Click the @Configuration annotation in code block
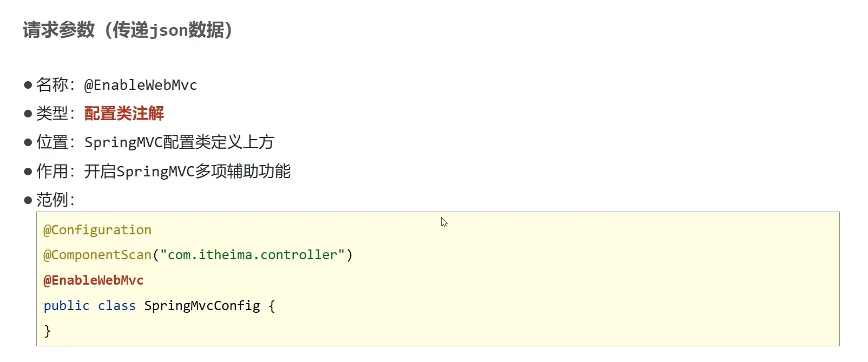The image size is (868, 362). (x=97, y=230)
